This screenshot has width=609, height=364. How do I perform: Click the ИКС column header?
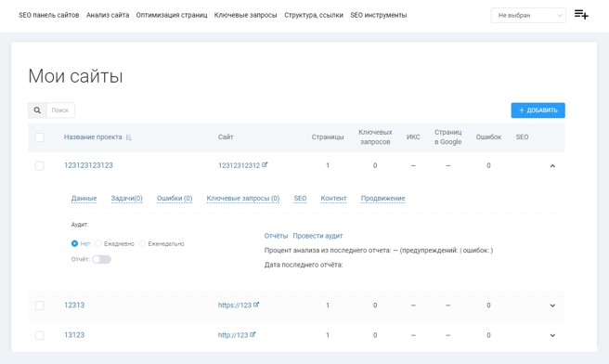413,137
